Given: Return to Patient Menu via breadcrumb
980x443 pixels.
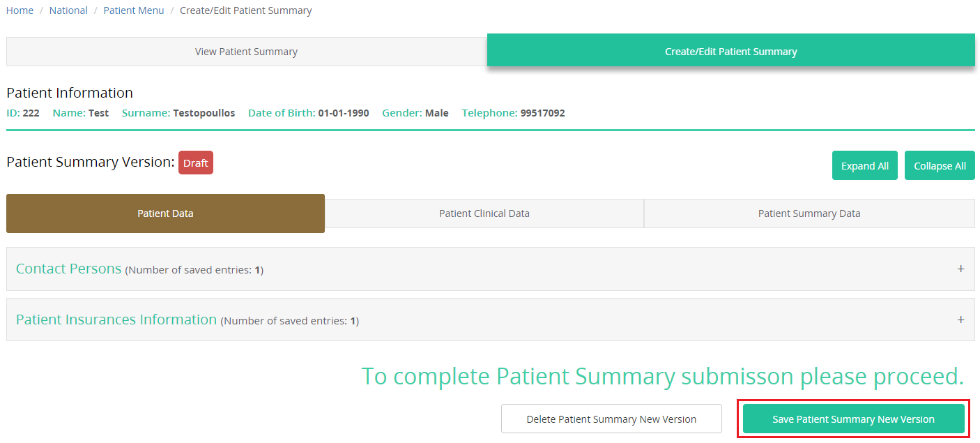Looking at the screenshot, I should pos(134,10).
